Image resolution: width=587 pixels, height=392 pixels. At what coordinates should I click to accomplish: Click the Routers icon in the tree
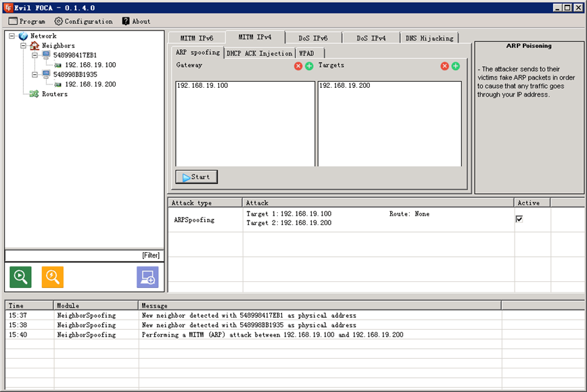[x=34, y=94]
